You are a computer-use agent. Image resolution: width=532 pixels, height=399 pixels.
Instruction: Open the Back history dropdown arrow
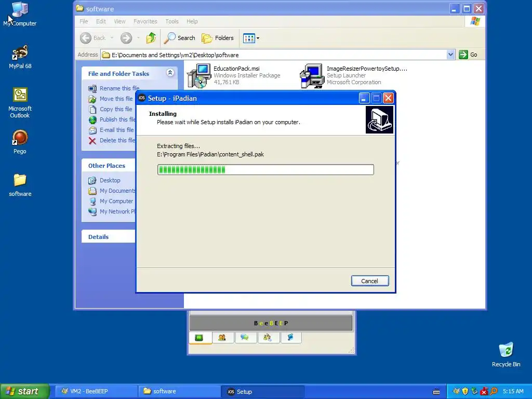coord(112,38)
